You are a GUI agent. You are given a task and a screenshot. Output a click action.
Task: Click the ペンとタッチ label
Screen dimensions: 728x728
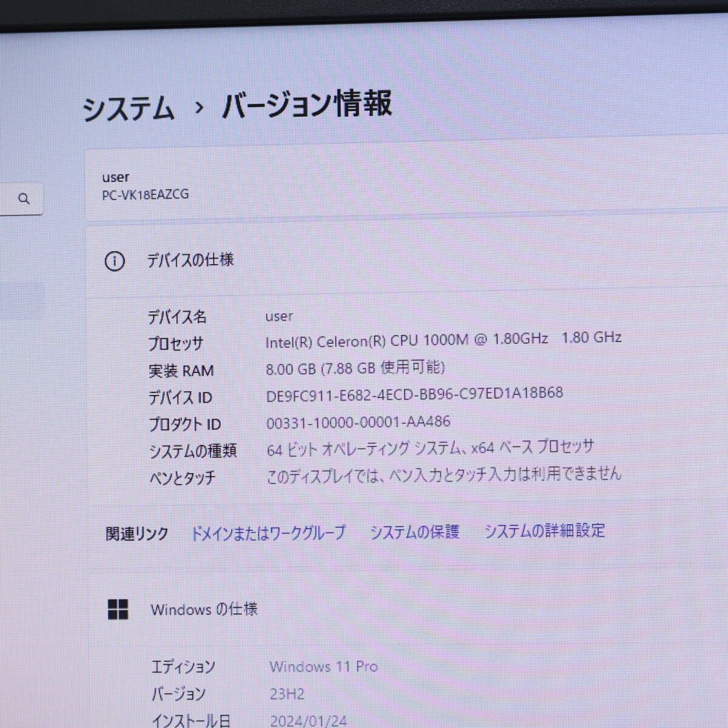[183, 478]
